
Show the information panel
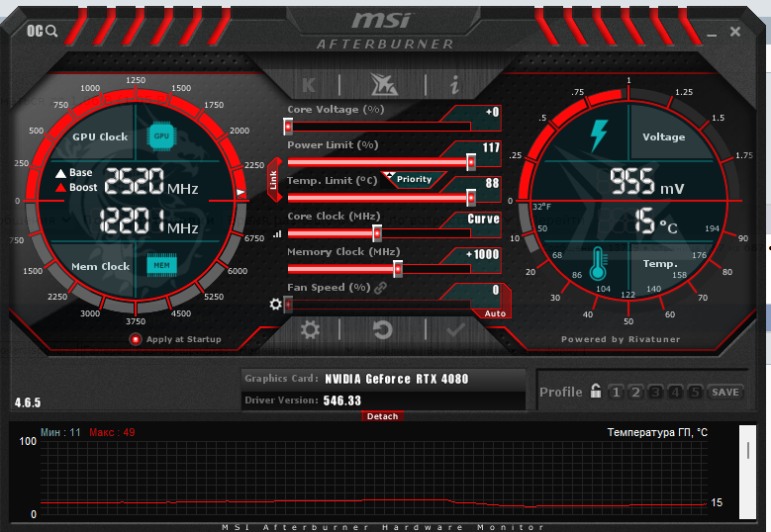pos(455,85)
